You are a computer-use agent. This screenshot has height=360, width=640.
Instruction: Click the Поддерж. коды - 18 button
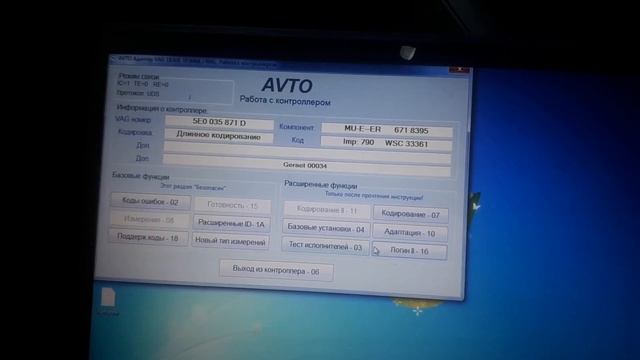pyautogui.click(x=148, y=237)
